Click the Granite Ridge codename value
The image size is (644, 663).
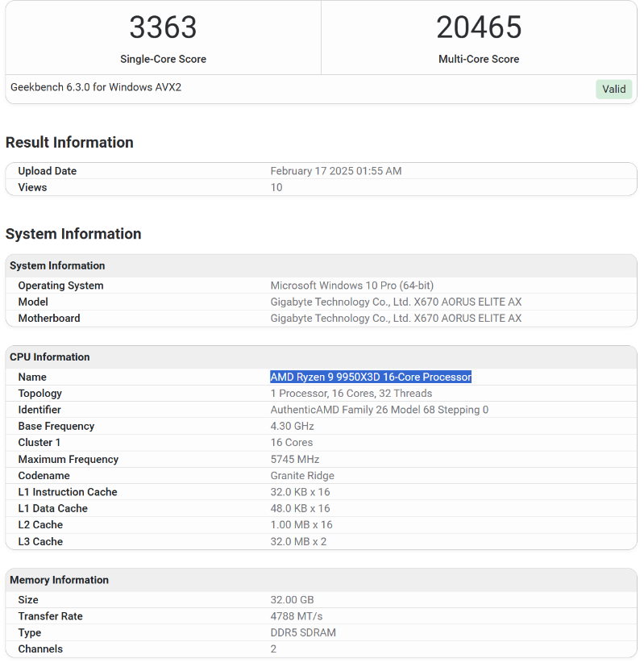(302, 476)
